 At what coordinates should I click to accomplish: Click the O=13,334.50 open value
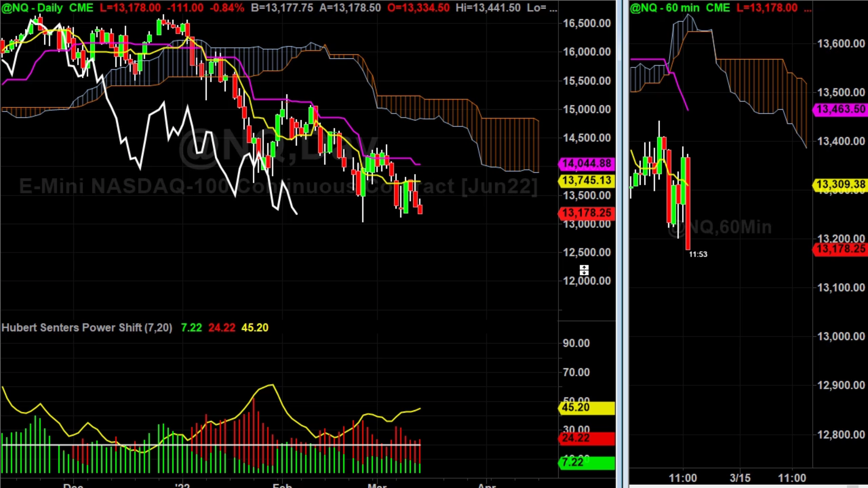pos(418,8)
